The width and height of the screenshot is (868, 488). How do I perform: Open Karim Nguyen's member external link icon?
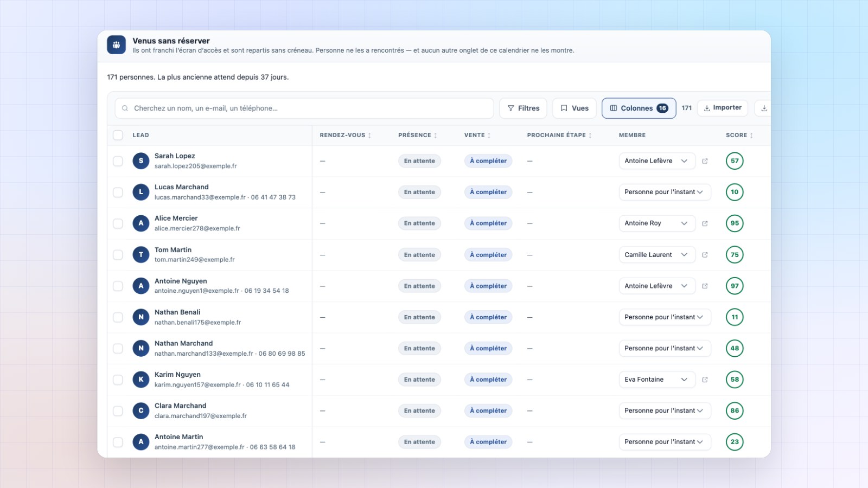[x=705, y=380]
